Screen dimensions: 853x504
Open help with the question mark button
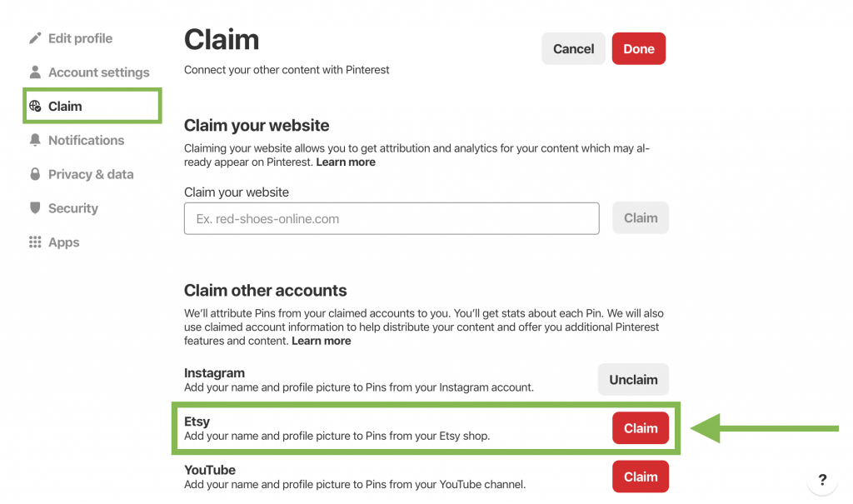(x=822, y=480)
